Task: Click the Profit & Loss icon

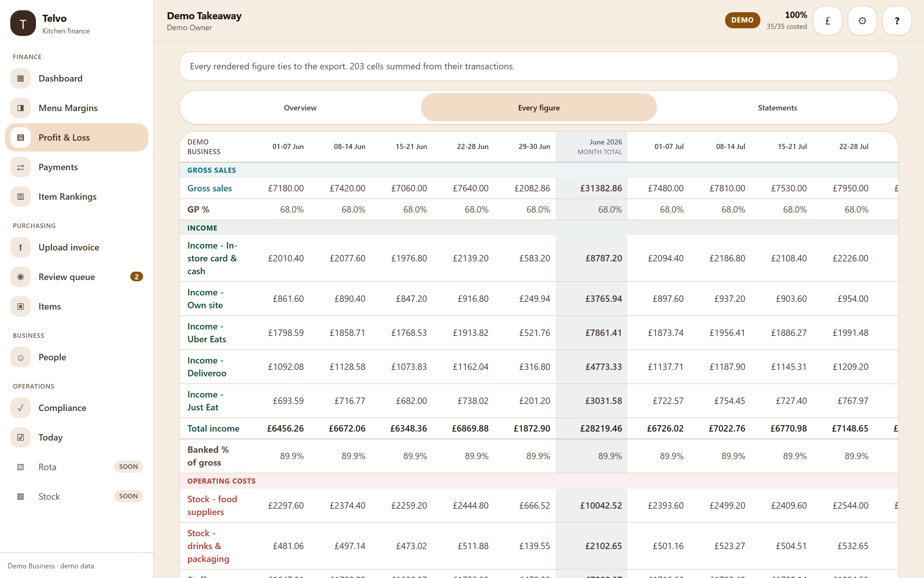Action: click(21, 137)
